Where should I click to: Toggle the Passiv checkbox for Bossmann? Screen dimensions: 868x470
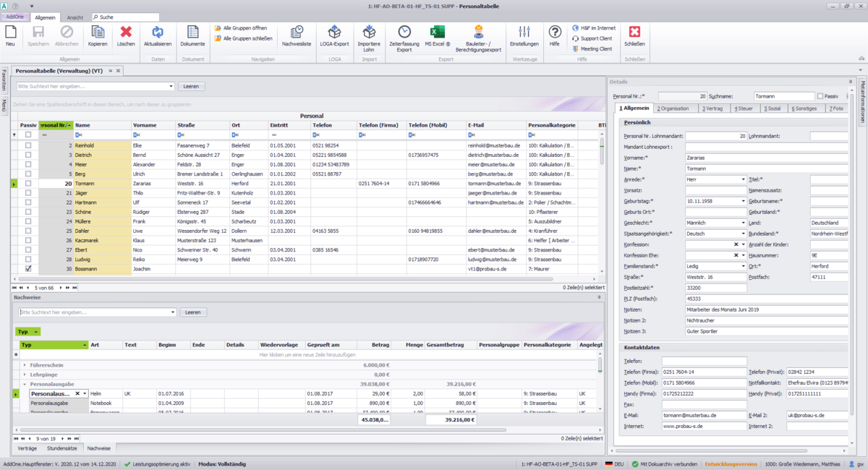point(28,268)
